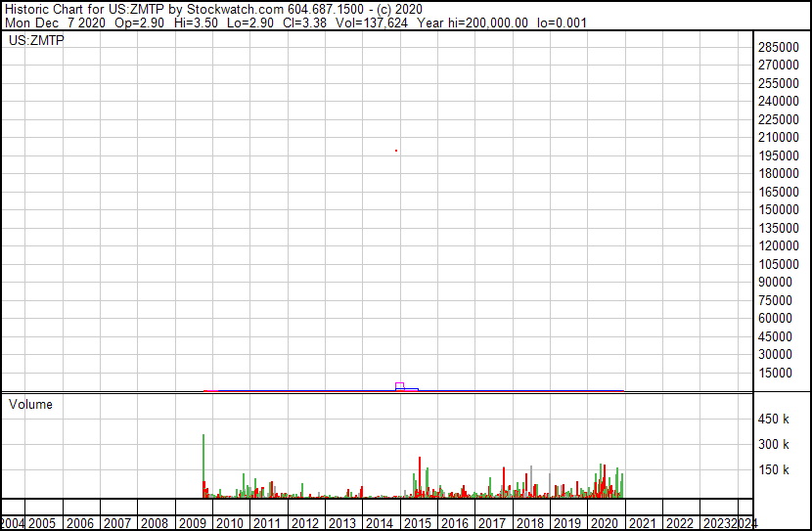Click the 2016 year label on time axis
812x531 pixels.
click(455, 523)
